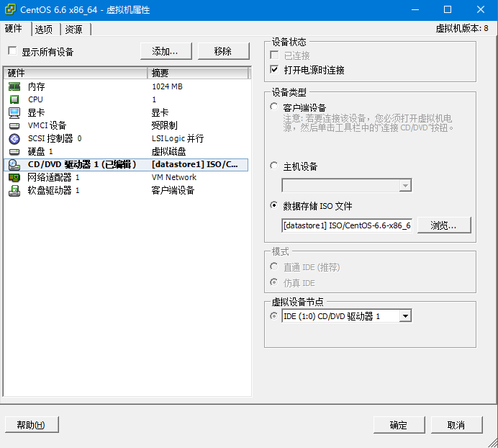Screen dimensions: 498x448
Task: Click the 取消 button
Action: click(x=457, y=425)
